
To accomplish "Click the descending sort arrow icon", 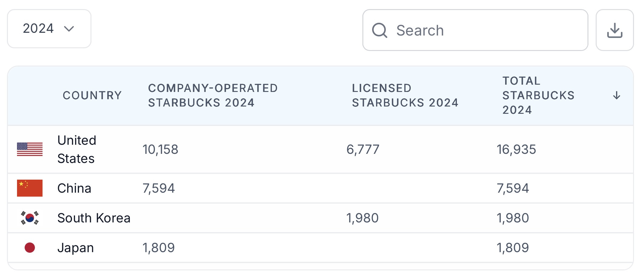I will click(x=616, y=96).
